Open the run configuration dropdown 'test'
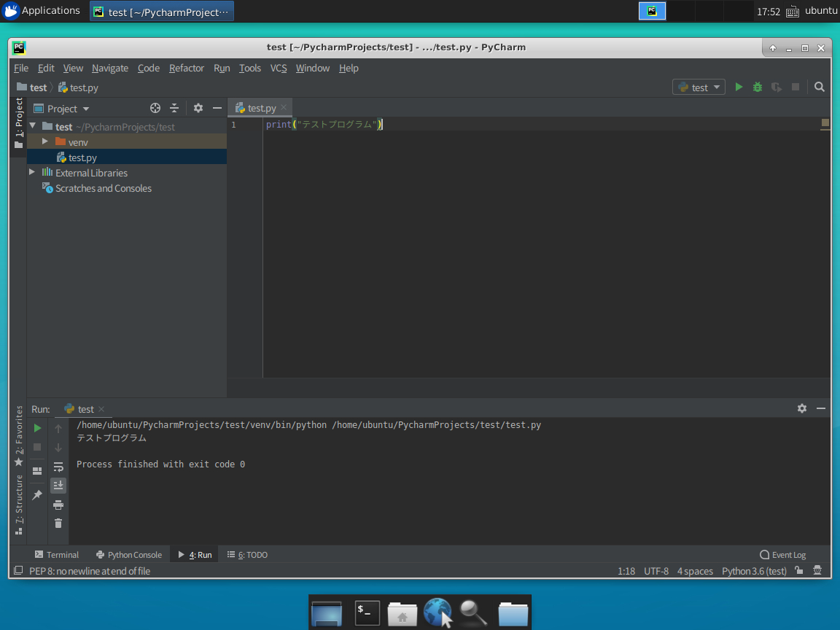Viewport: 840px width, 630px height. click(x=699, y=87)
